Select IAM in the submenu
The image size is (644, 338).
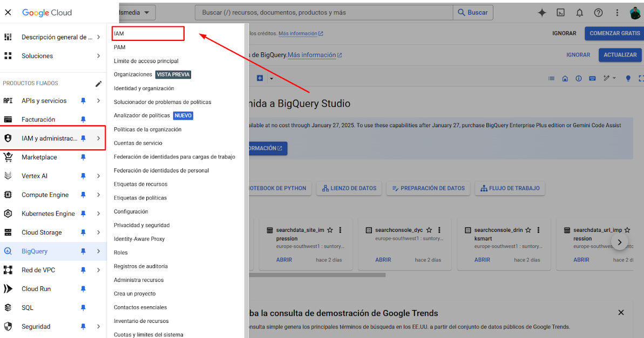click(x=148, y=33)
